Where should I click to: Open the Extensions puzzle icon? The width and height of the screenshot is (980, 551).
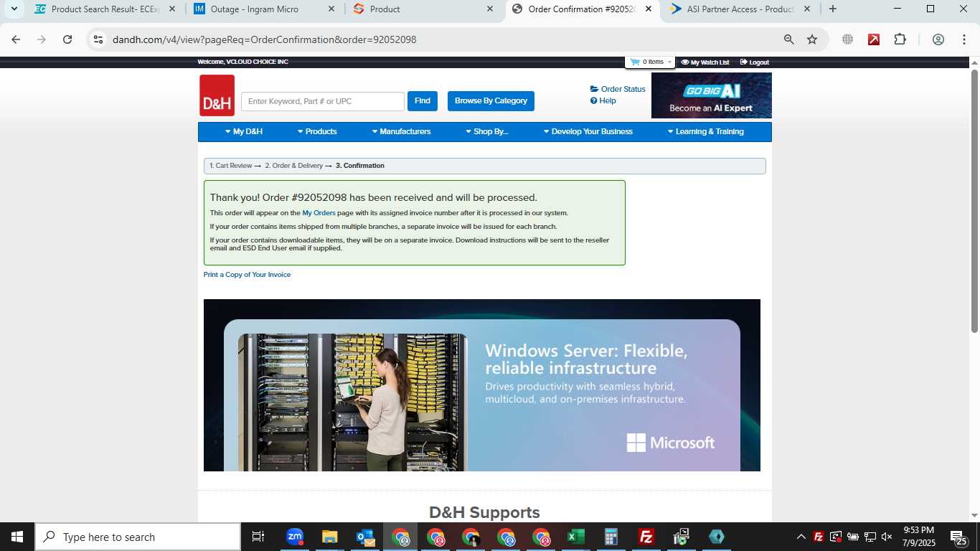click(x=900, y=39)
